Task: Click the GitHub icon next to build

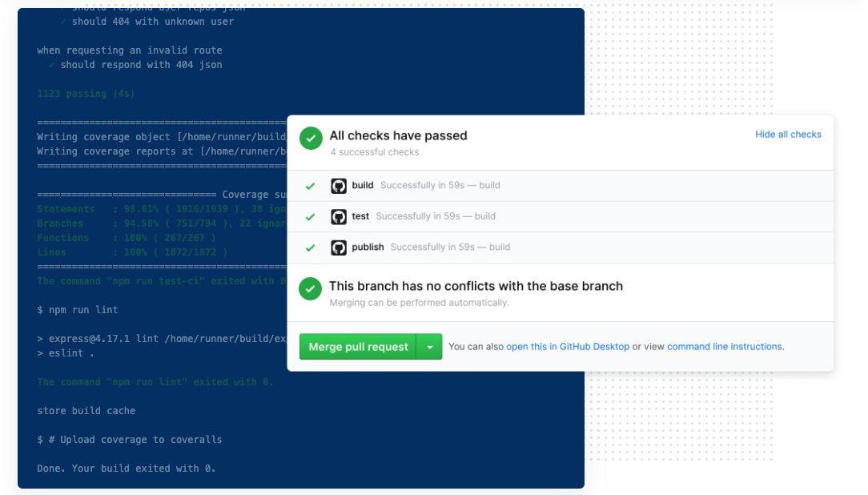Action: [339, 186]
